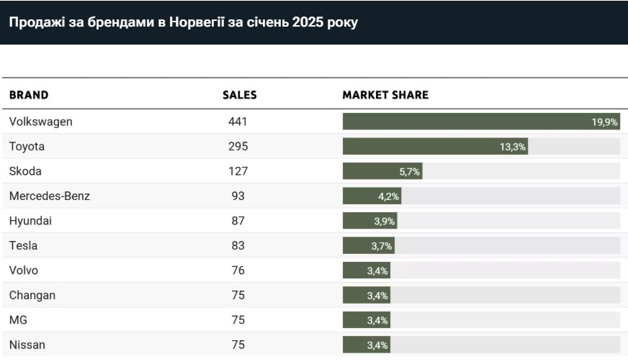Select the Changan brand name
The height and width of the screenshot is (364, 628).
tap(32, 295)
